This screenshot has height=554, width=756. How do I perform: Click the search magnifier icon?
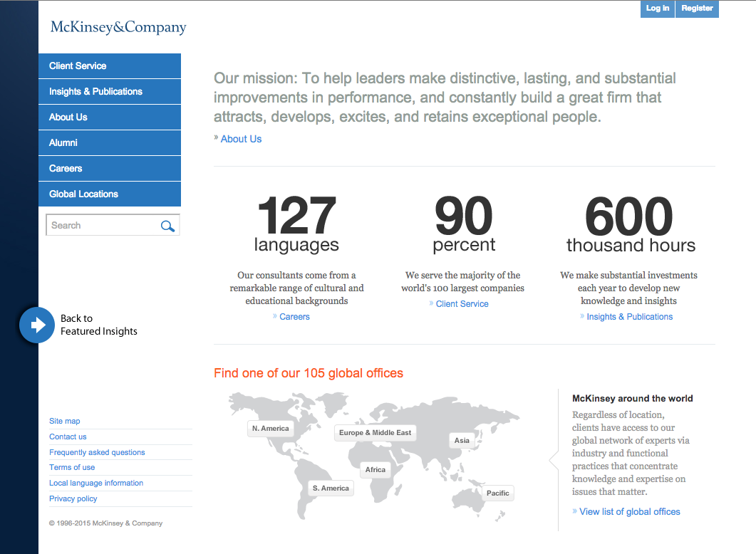click(x=167, y=226)
